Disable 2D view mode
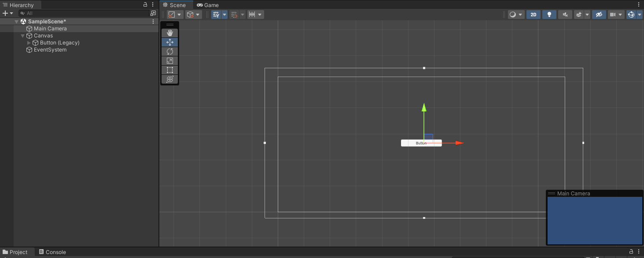644x258 pixels. 533,14
